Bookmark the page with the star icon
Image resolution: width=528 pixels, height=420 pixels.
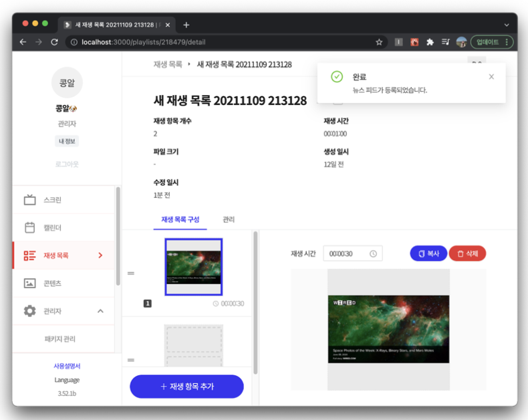[x=379, y=42]
